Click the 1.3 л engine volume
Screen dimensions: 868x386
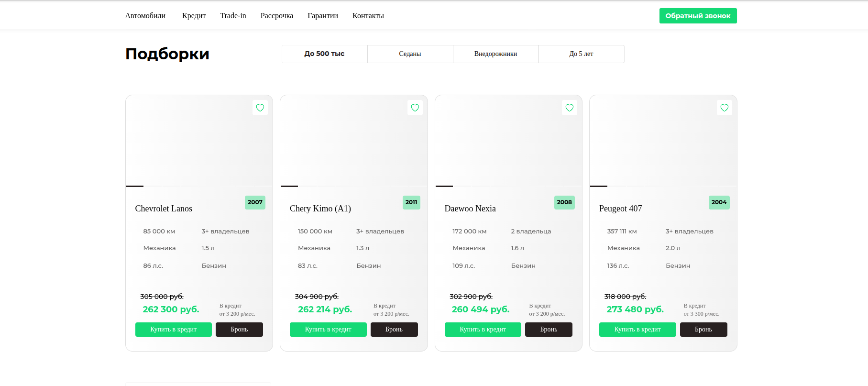point(363,248)
